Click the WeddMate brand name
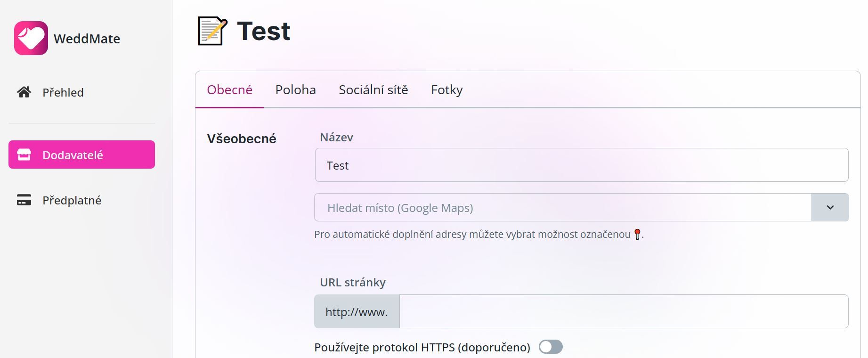868x358 pixels. [87, 39]
